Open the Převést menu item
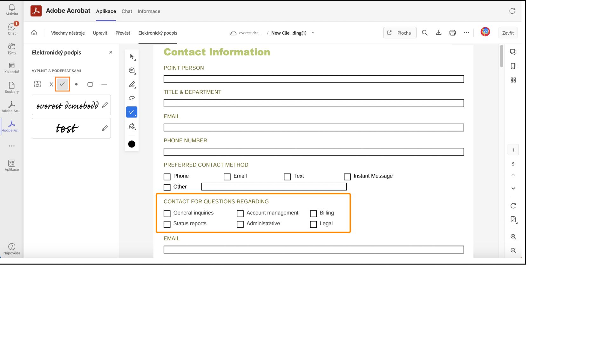This screenshot has width=610, height=364. (123, 32)
